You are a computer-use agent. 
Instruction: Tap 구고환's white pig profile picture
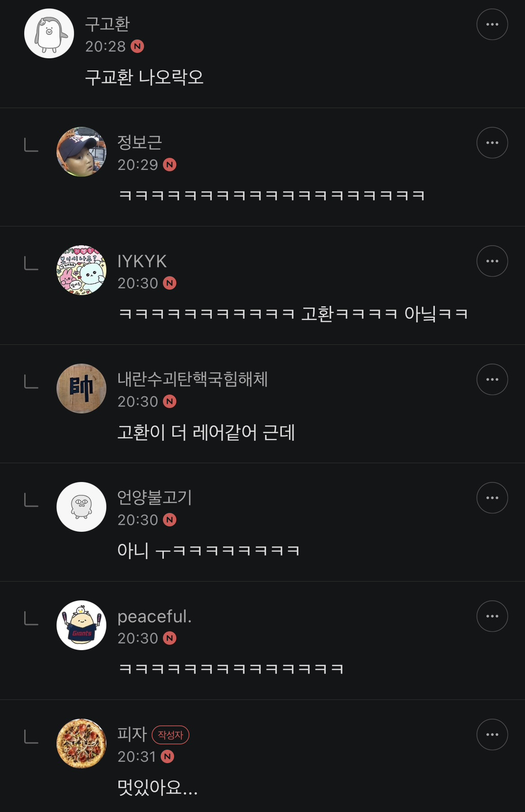click(49, 33)
